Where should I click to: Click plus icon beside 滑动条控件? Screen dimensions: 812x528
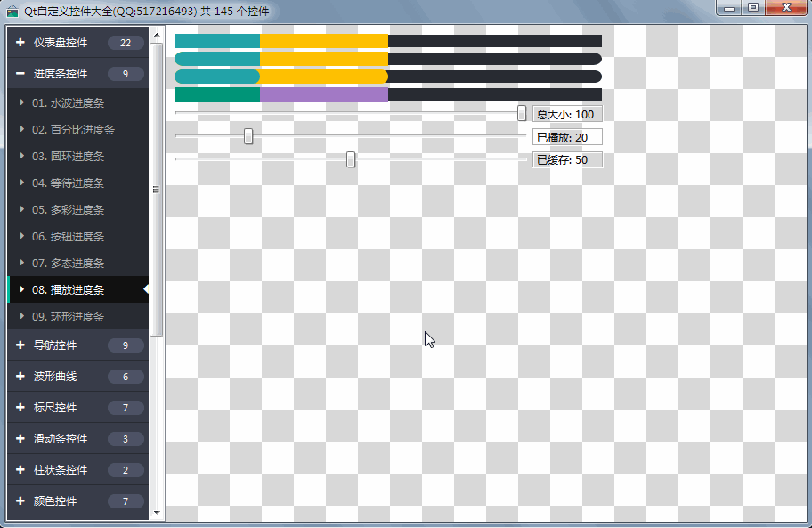coord(20,439)
